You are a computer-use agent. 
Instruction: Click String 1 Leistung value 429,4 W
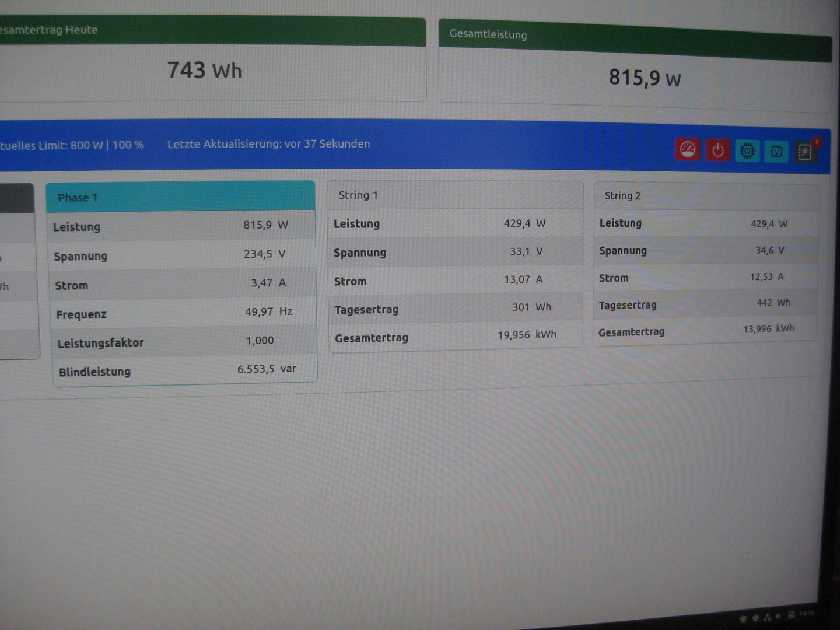[525, 223]
